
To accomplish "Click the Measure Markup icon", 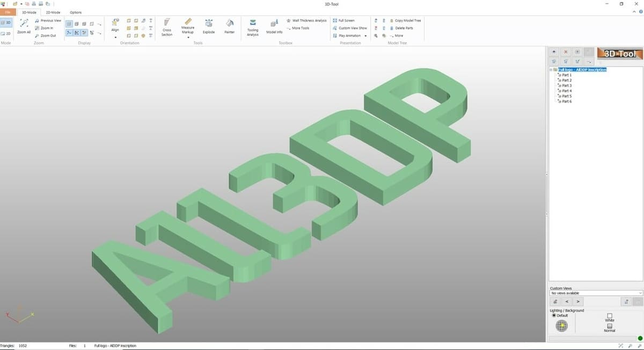I will coord(188,21).
